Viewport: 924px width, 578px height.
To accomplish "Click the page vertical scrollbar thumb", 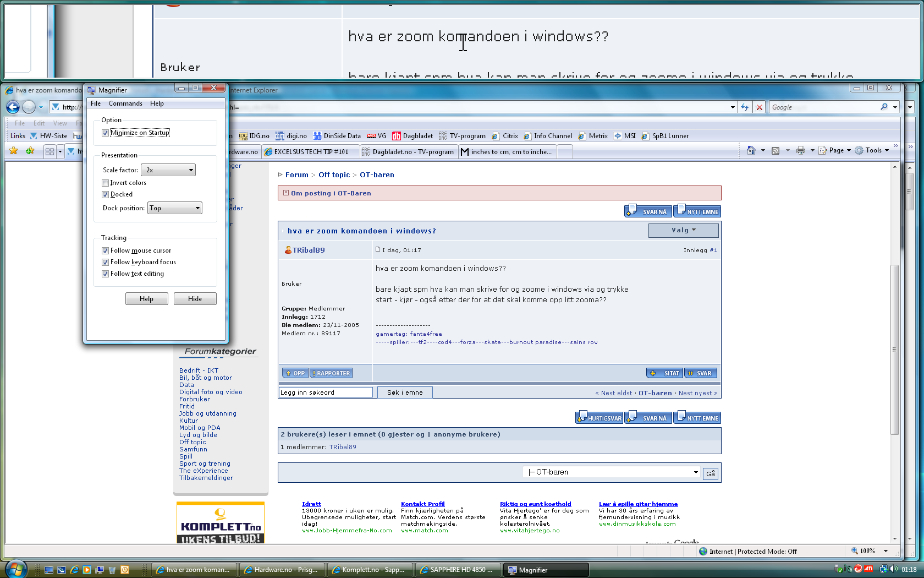I will (x=895, y=350).
